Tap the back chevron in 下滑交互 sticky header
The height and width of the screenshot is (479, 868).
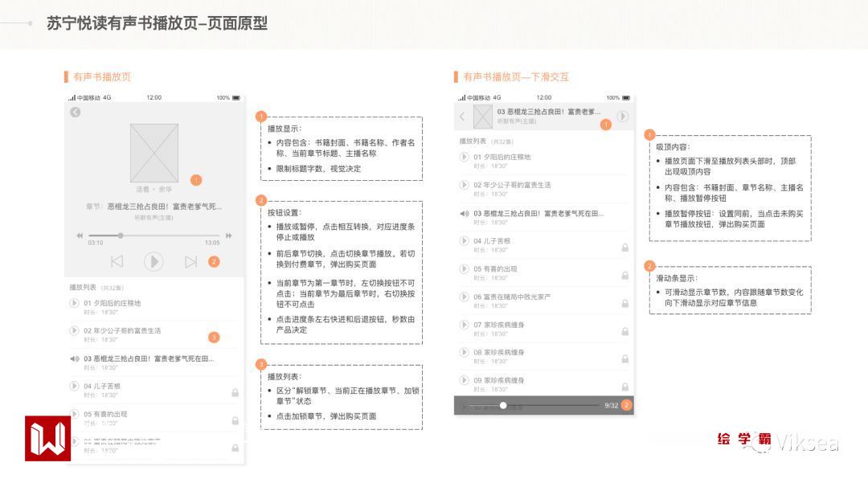[x=462, y=117]
